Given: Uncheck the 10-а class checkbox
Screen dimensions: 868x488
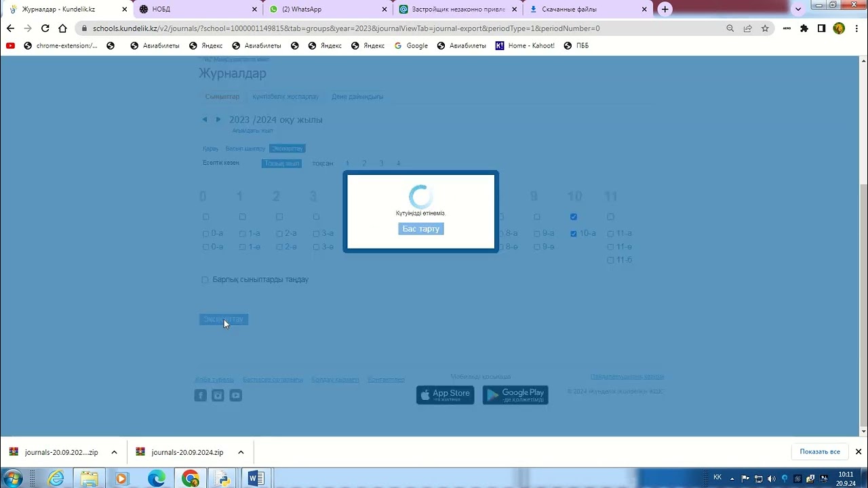Looking at the screenshot, I should 574,234.
